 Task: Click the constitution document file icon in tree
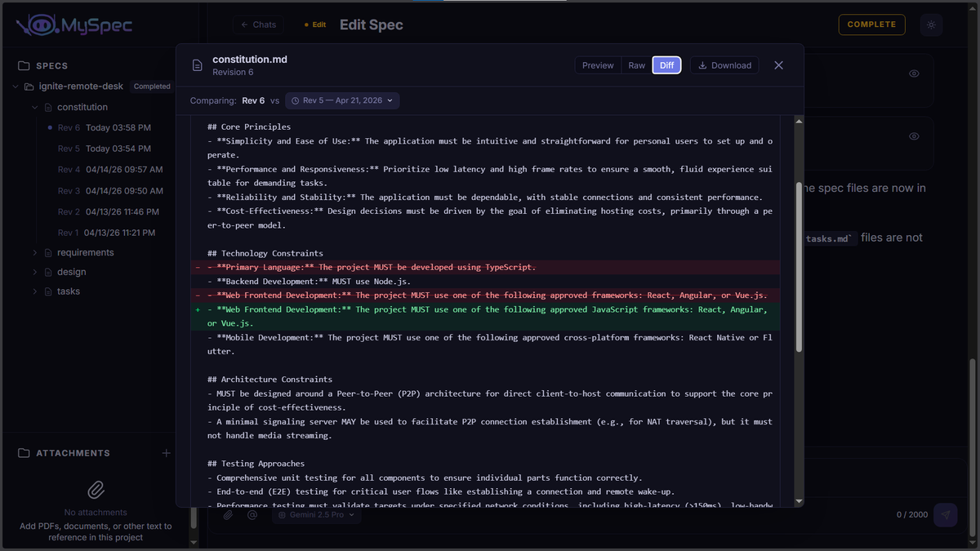[x=48, y=107]
